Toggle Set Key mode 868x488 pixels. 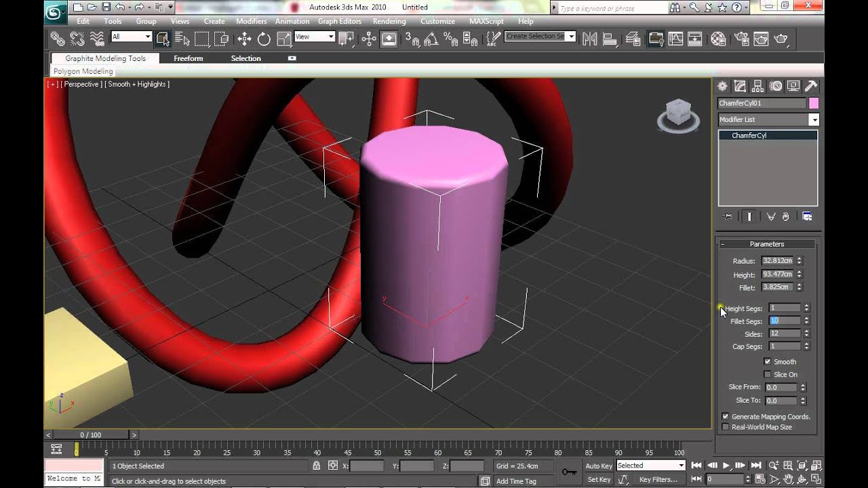pos(599,480)
